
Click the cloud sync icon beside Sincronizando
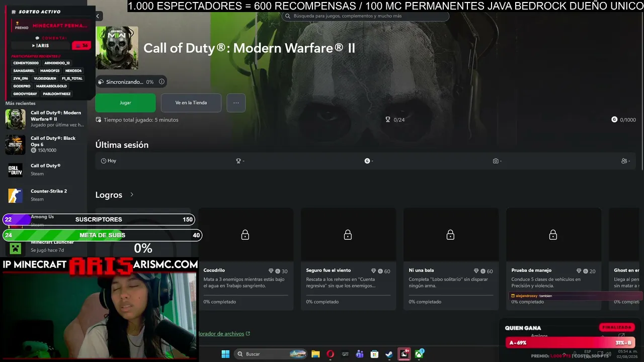click(101, 82)
